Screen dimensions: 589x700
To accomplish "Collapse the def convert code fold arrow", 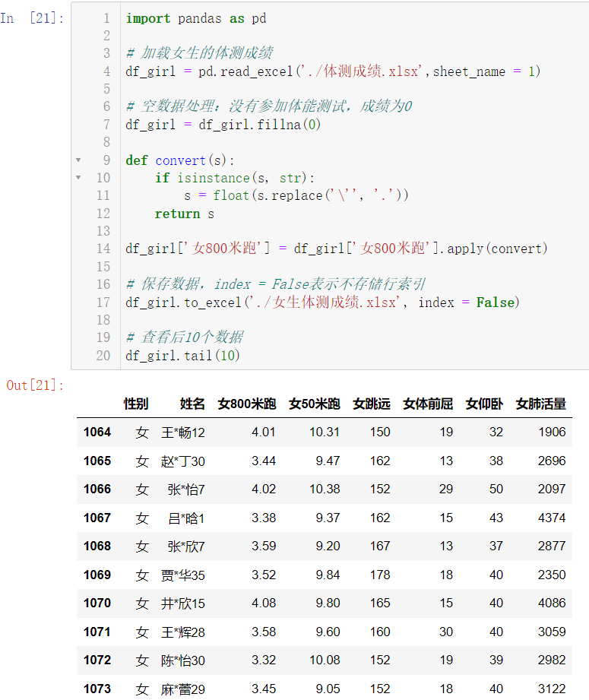I will click(x=78, y=160).
